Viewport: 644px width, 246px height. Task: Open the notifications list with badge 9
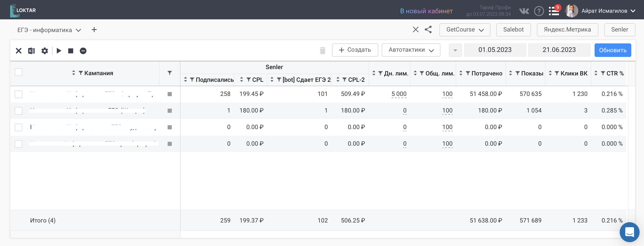[x=554, y=11]
